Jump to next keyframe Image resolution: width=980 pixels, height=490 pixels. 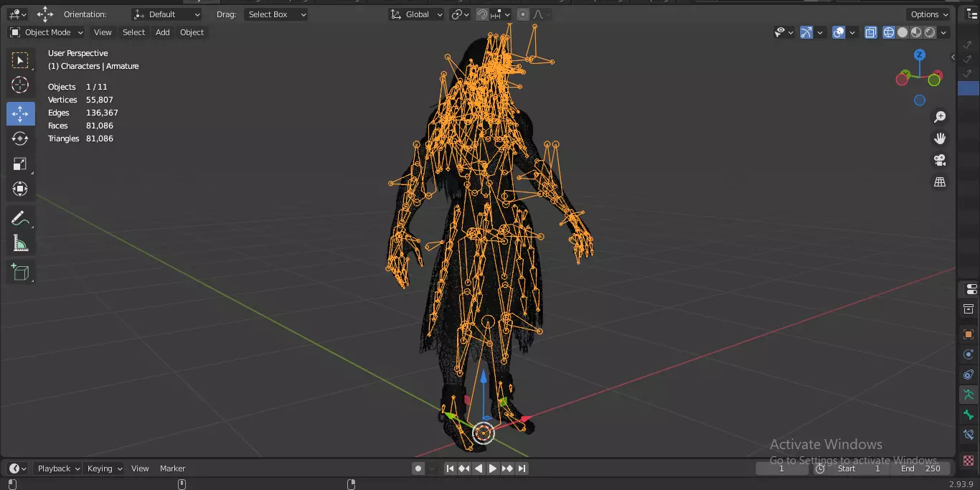507,468
